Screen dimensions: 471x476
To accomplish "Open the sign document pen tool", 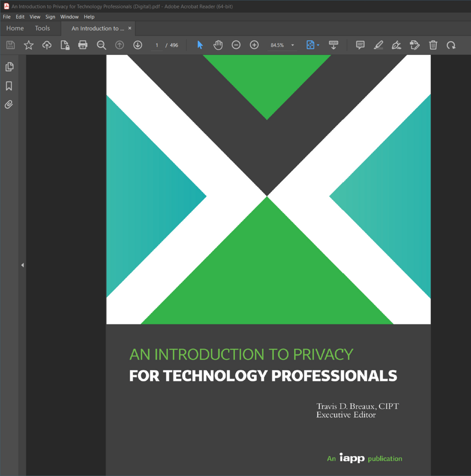I will pyautogui.click(x=396, y=45).
